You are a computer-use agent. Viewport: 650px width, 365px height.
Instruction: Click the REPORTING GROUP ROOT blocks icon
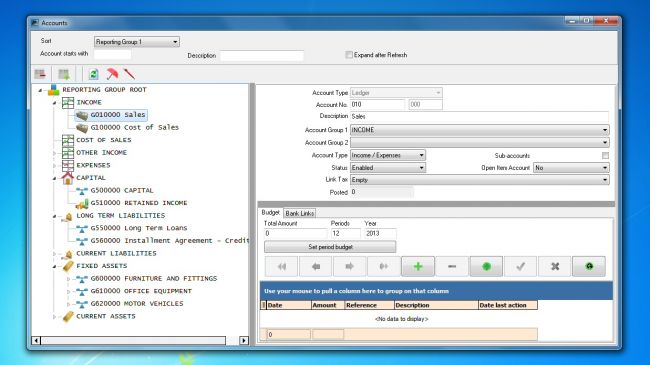[53, 90]
